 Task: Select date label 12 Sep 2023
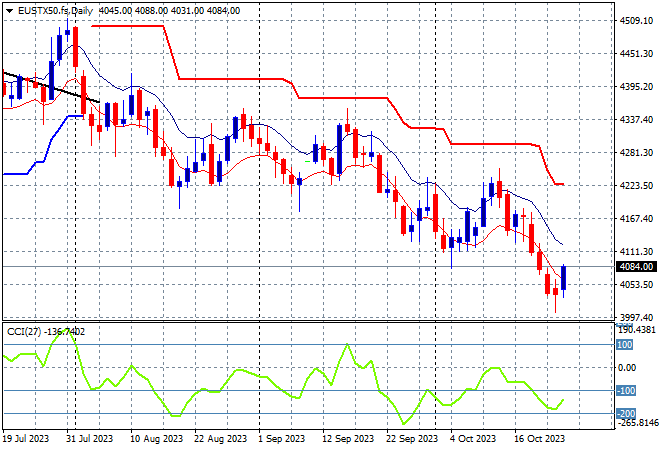[348, 439]
